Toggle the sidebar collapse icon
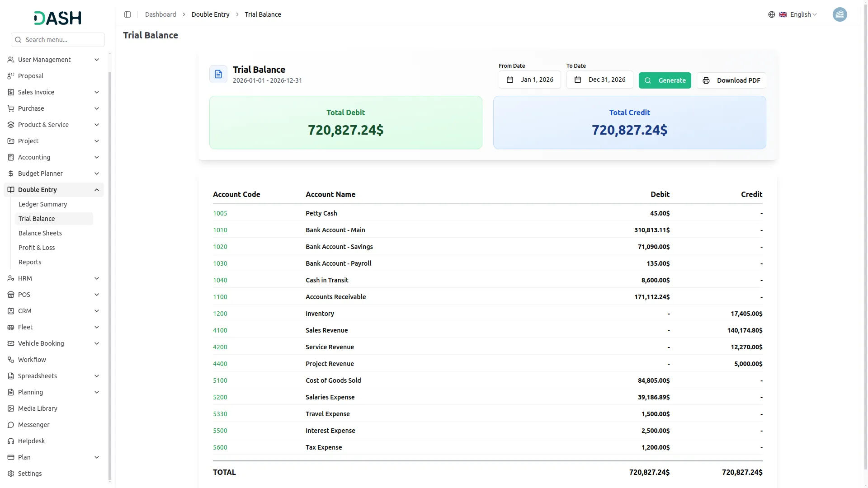This screenshot has width=868, height=488. (127, 14)
